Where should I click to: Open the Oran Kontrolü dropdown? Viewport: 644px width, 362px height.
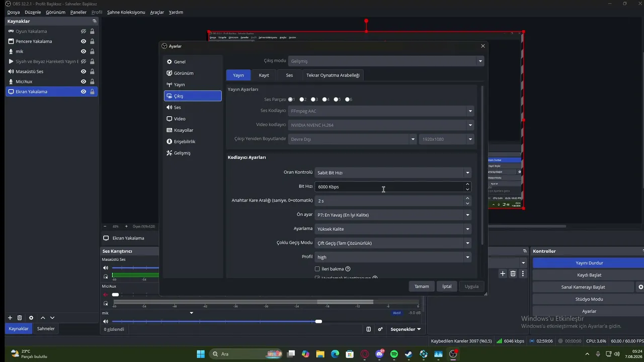[x=393, y=172]
